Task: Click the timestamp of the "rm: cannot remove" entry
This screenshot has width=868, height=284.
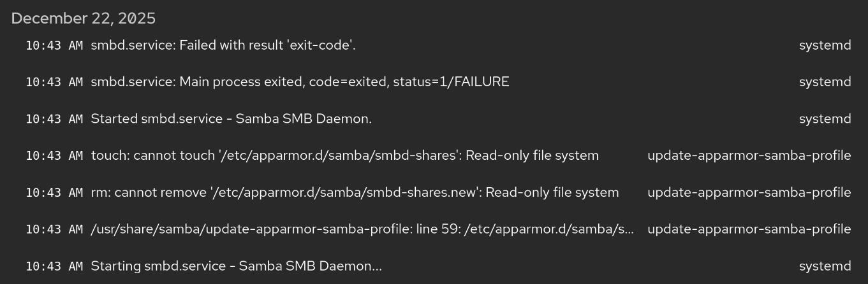Action: tap(54, 192)
